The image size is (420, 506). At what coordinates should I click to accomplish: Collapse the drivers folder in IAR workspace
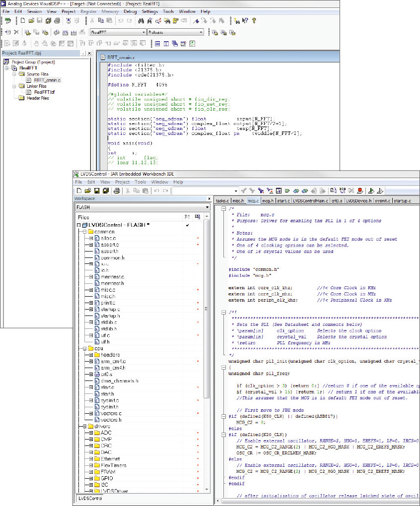pos(84,426)
